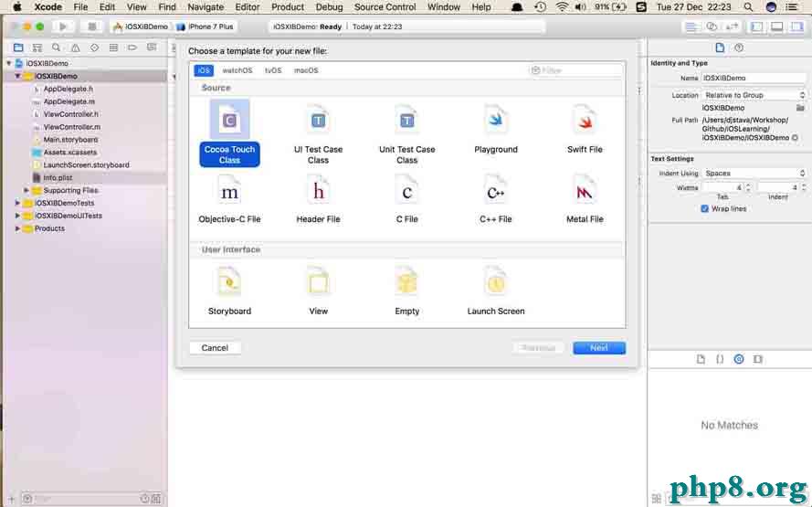The image size is (812, 507).
Task: Select the C++ File template
Action: click(496, 192)
